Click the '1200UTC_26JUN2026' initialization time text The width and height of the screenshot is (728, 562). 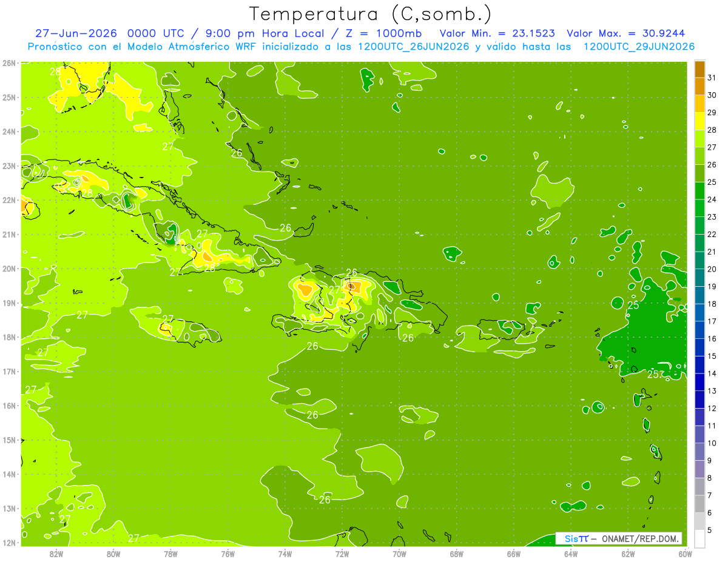pyautogui.click(x=414, y=47)
